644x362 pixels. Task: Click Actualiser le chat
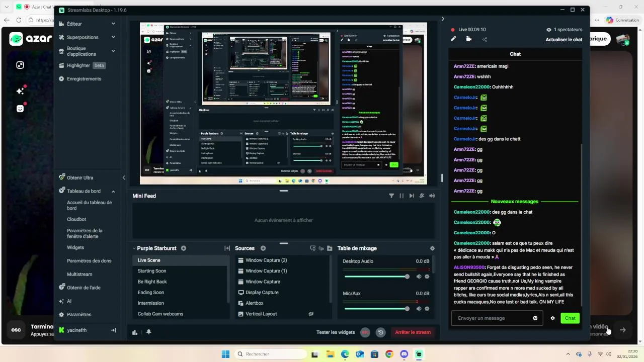tap(564, 40)
